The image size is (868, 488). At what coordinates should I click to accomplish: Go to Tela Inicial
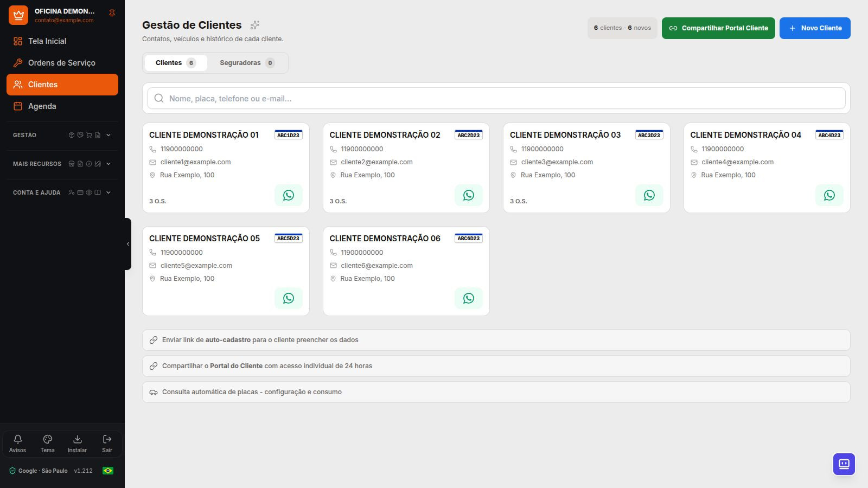pyautogui.click(x=62, y=41)
